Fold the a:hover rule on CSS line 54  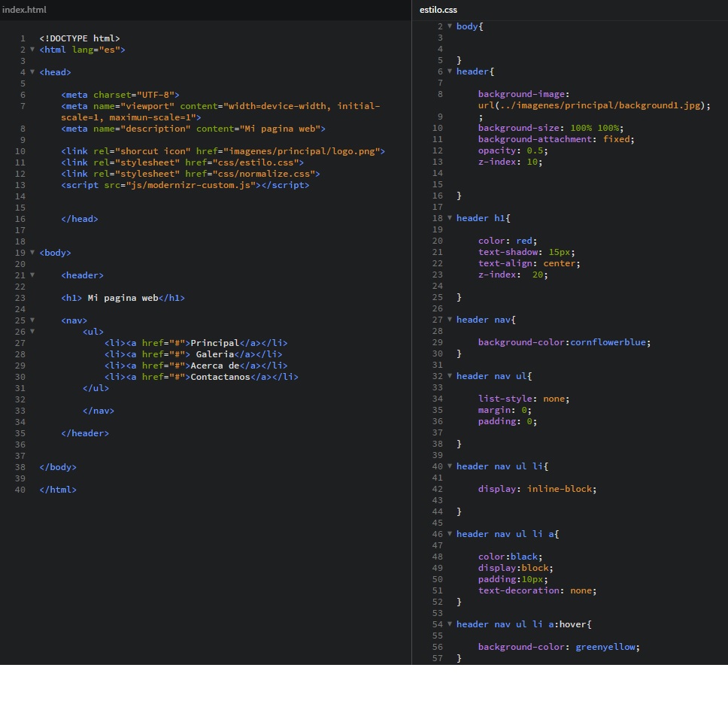[450, 624]
